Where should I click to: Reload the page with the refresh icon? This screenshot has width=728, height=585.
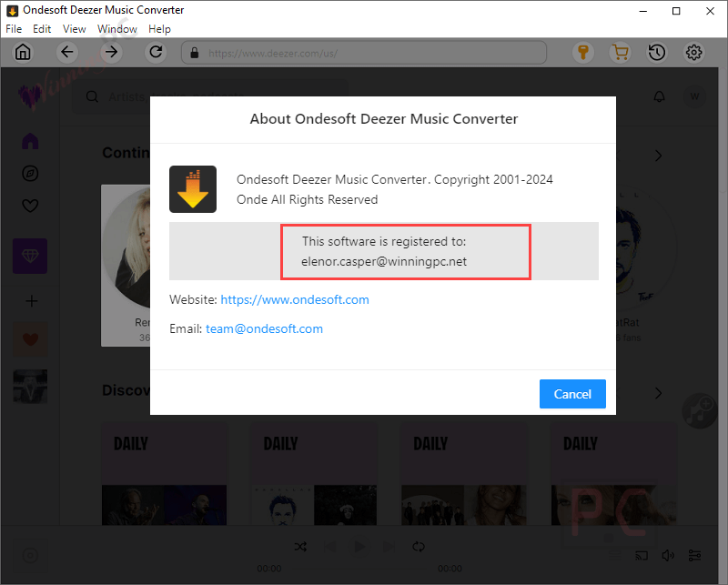[156, 52]
